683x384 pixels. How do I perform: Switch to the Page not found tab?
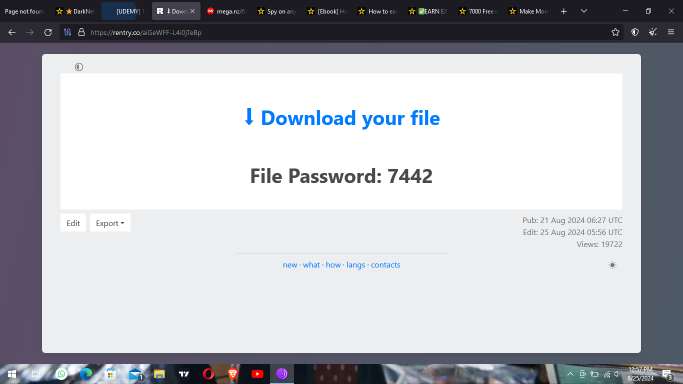tap(24, 11)
